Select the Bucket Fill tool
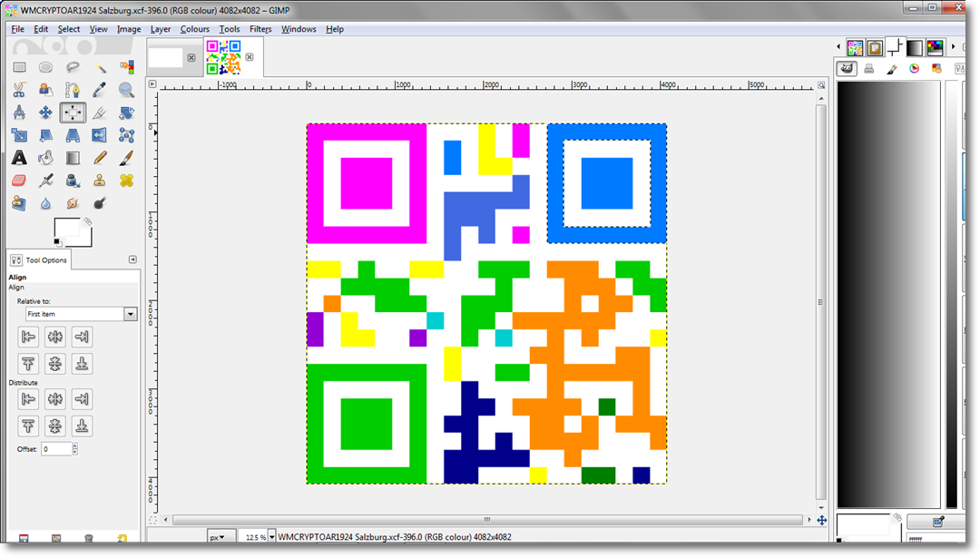This screenshot has height=558, width=980. pyautogui.click(x=45, y=158)
